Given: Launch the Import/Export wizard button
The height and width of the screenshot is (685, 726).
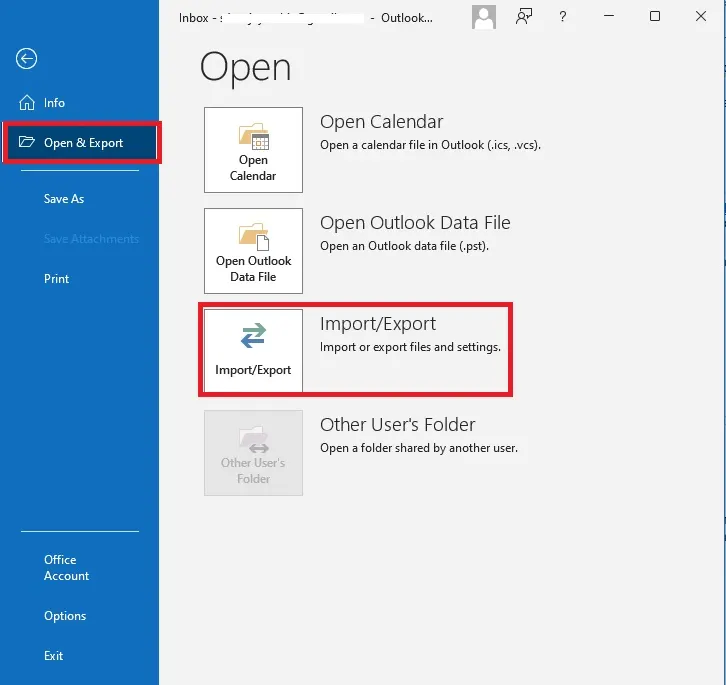Looking at the screenshot, I should tap(253, 351).
